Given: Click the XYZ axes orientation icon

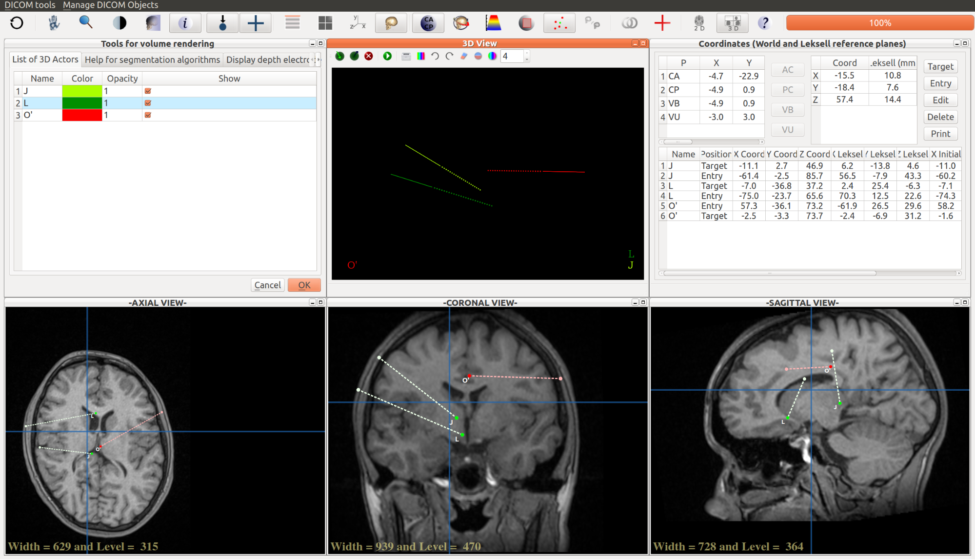Looking at the screenshot, I should coord(358,23).
